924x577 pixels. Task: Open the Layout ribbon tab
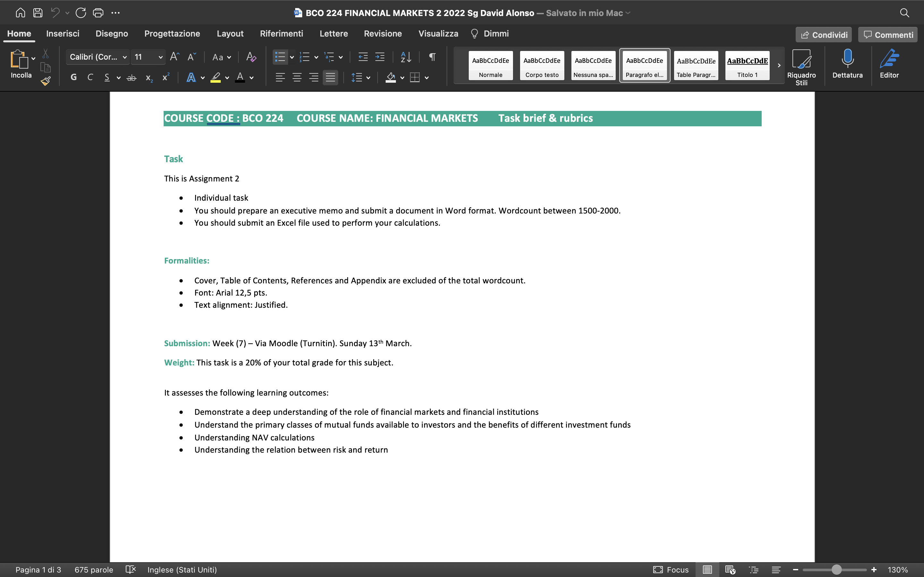230,34
